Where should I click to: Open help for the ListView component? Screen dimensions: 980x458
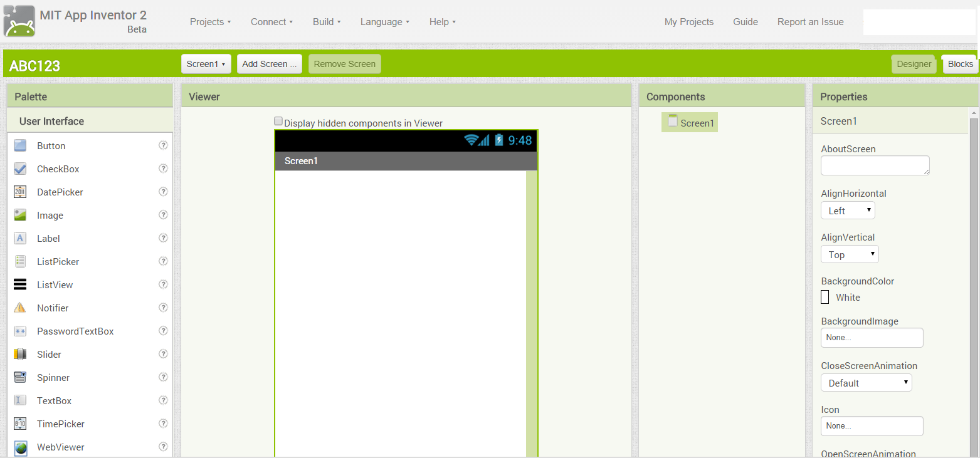click(x=163, y=284)
